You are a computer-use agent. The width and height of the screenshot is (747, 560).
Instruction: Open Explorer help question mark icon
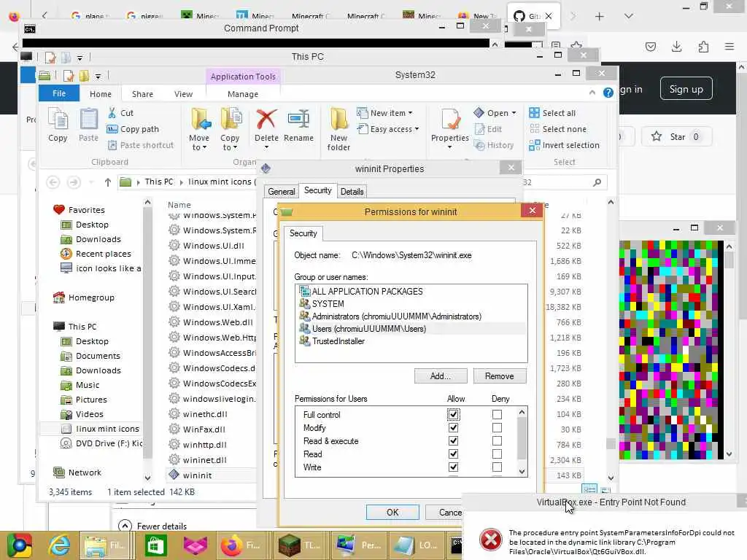tap(608, 93)
